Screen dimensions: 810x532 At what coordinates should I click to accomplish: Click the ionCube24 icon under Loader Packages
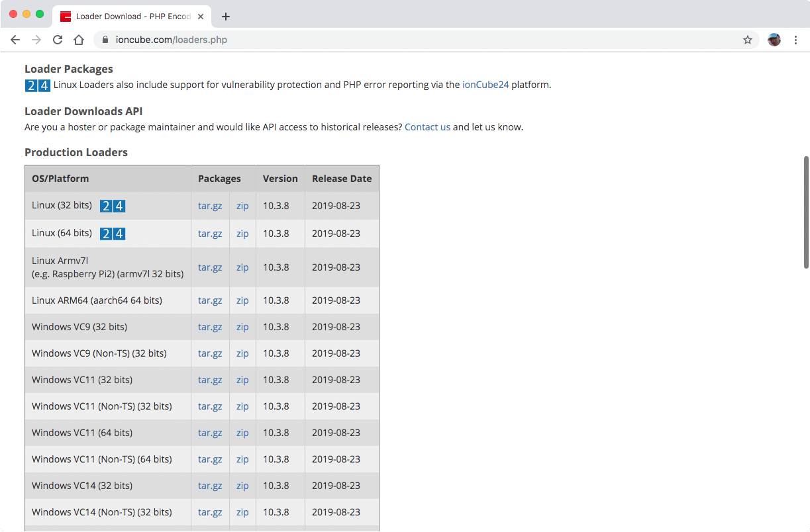coord(37,85)
